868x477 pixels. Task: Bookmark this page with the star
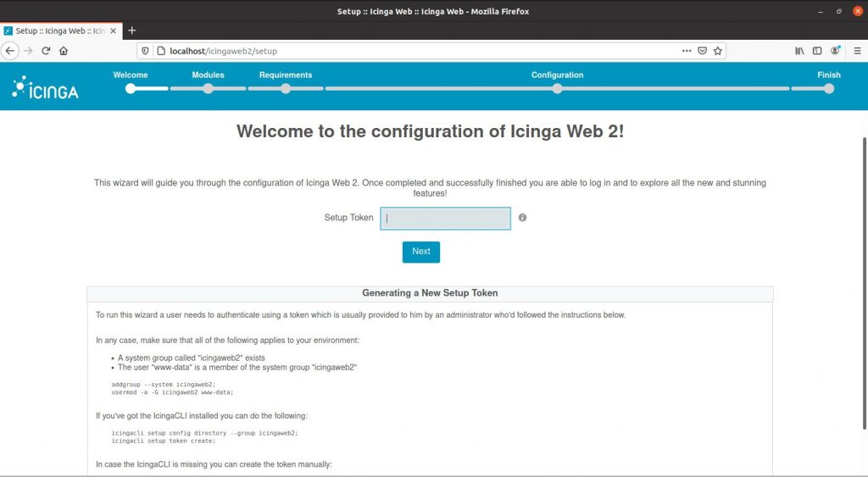(717, 51)
